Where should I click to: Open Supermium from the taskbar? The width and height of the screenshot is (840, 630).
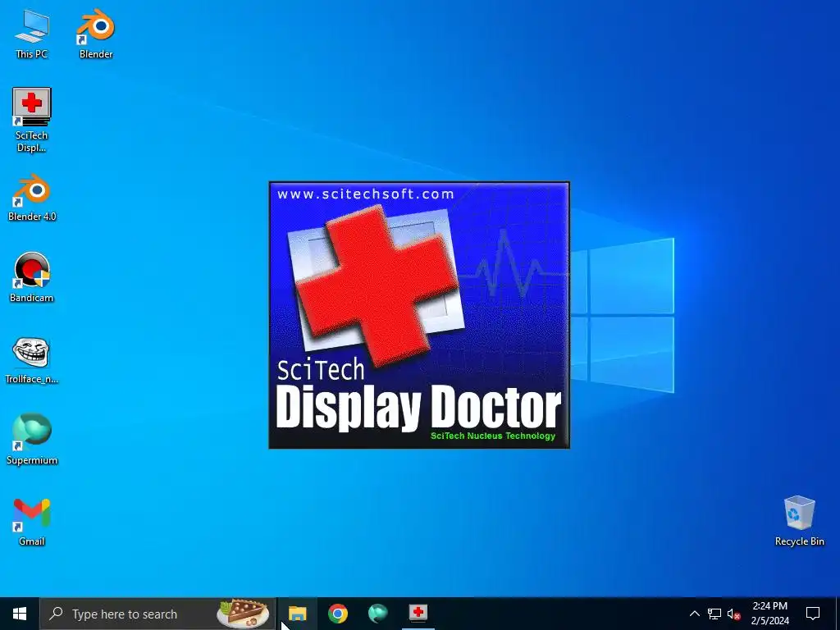pos(377,614)
